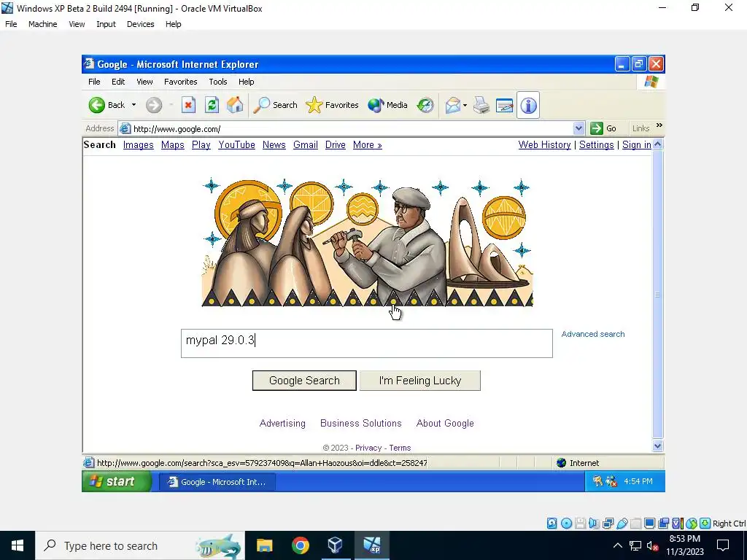Expand the More » link
This screenshot has height=560, width=747.
click(368, 145)
